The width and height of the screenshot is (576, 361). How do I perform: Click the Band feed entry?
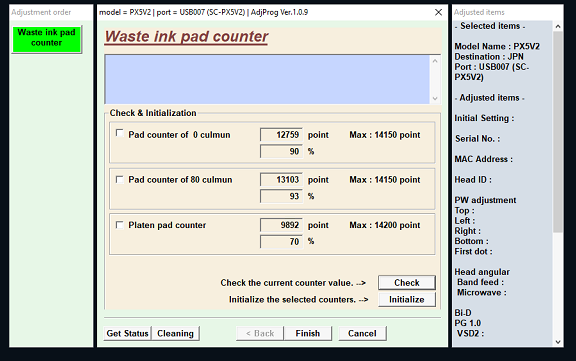click(480, 282)
